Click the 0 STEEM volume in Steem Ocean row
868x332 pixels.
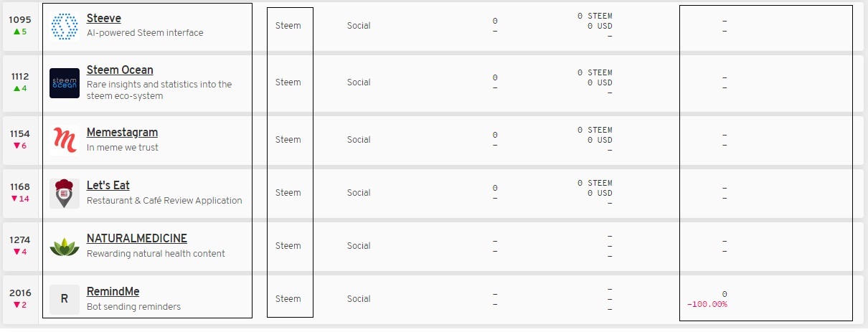point(595,72)
